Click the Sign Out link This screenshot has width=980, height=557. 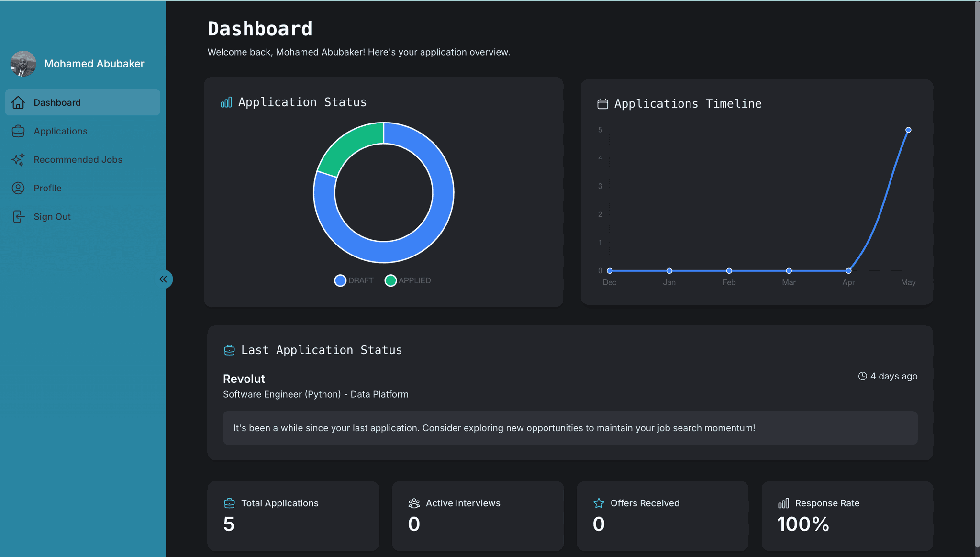[52, 217]
